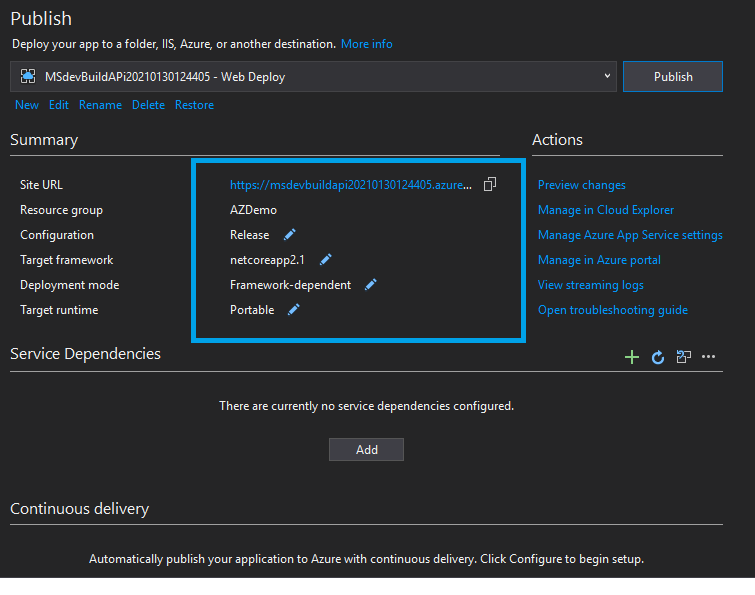Edit Framework-dependent deployment mode
The height and width of the screenshot is (595, 755).
point(370,285)
